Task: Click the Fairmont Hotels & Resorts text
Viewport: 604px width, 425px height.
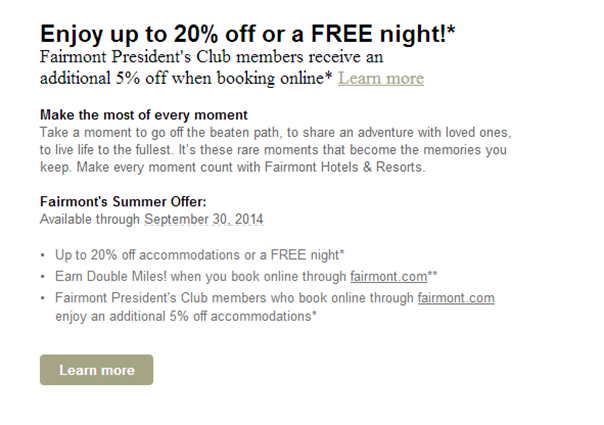Action: coord(345,167)
